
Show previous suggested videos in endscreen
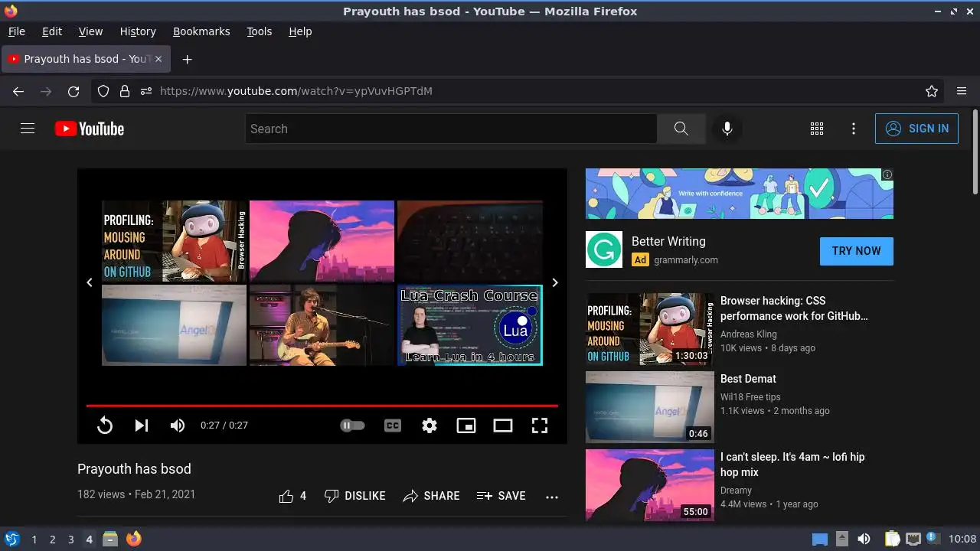click(x=90, y=282)
